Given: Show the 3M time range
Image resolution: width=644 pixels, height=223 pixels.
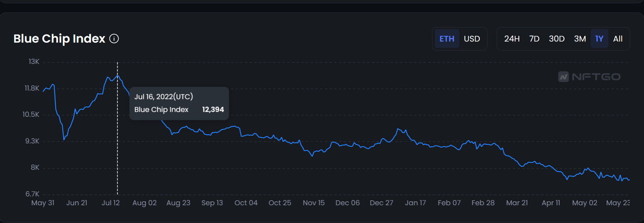Looking at the screenshot, I should coord(580,39).
